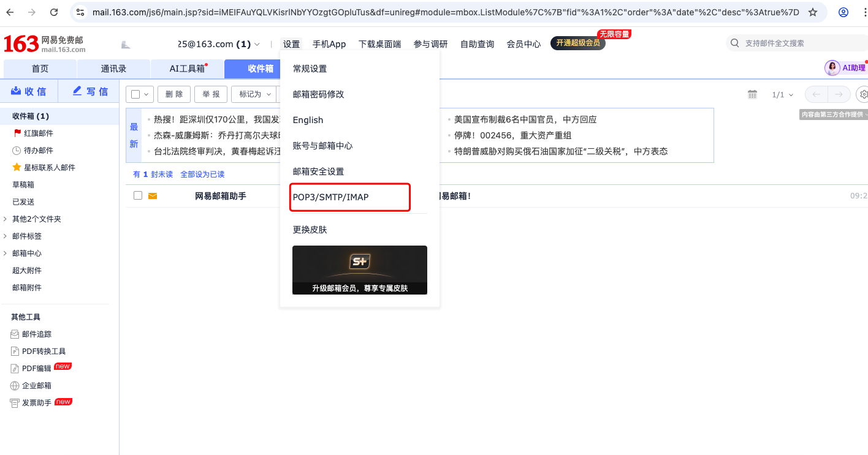Screen dimensions: 868x455
Task: Expand the 邮件标签 labels section
Action: click(x=5, y=236)
